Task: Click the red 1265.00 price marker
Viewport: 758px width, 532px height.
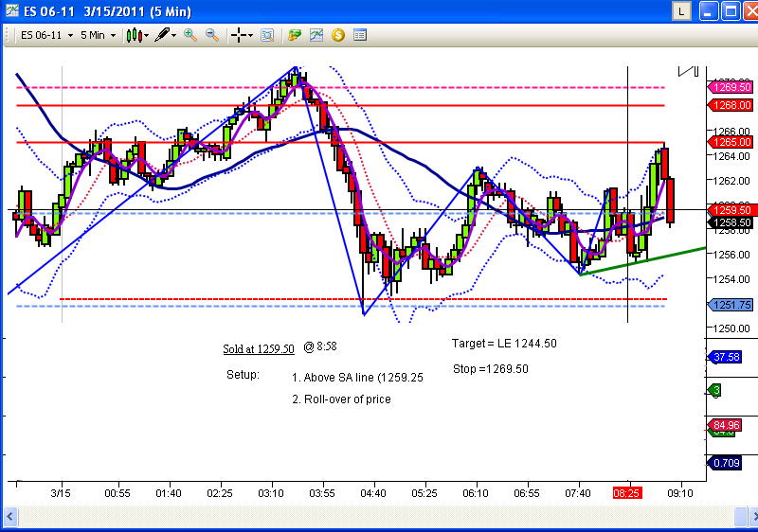Action: pos(731,142)
